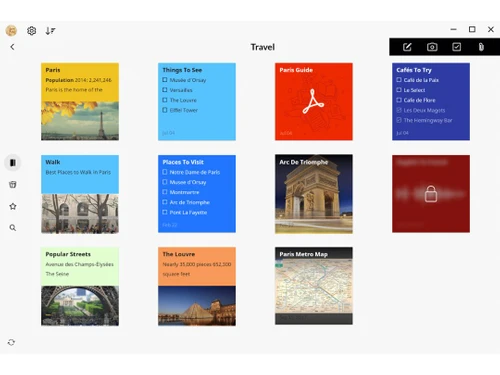Click the Travel notebook title

(x=263, y=47)
